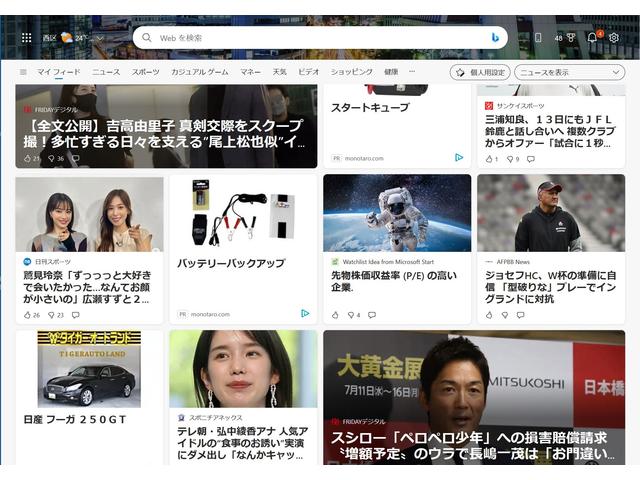This screenshot has width=640, height=480.
Task: Click the mobile phone icon in header
Action: pos(538,38)
